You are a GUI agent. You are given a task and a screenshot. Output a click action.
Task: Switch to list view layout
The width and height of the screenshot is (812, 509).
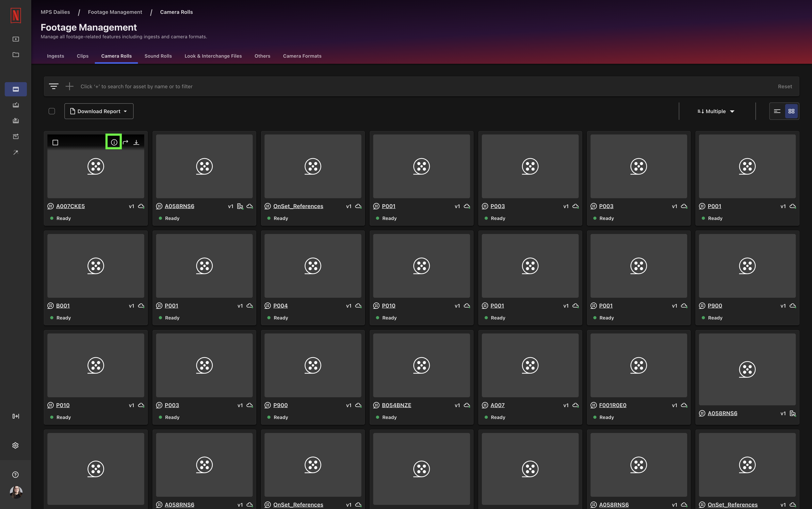[777, 111]
